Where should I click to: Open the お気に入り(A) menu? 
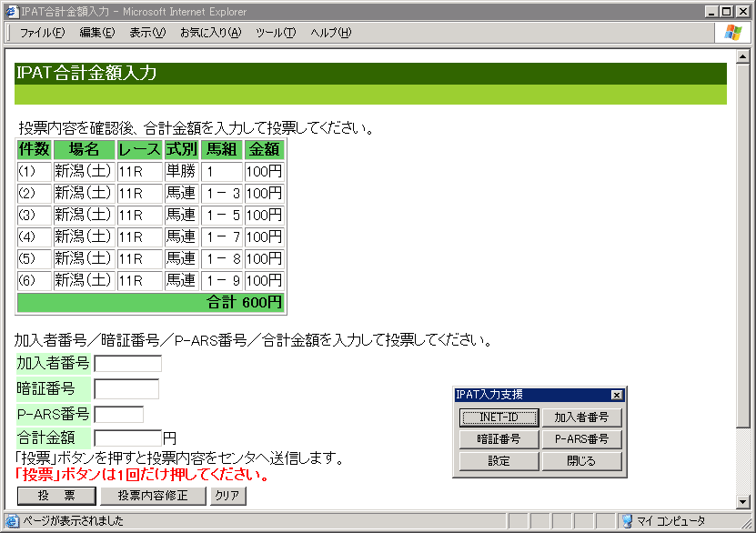pyautogui.click(x=210, y=33)
